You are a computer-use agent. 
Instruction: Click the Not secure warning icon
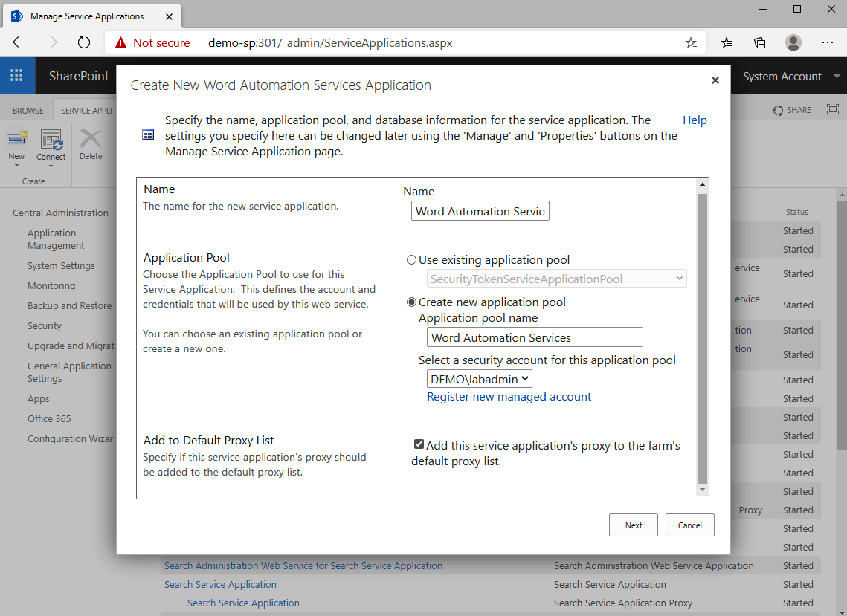[x=120, y=42]
